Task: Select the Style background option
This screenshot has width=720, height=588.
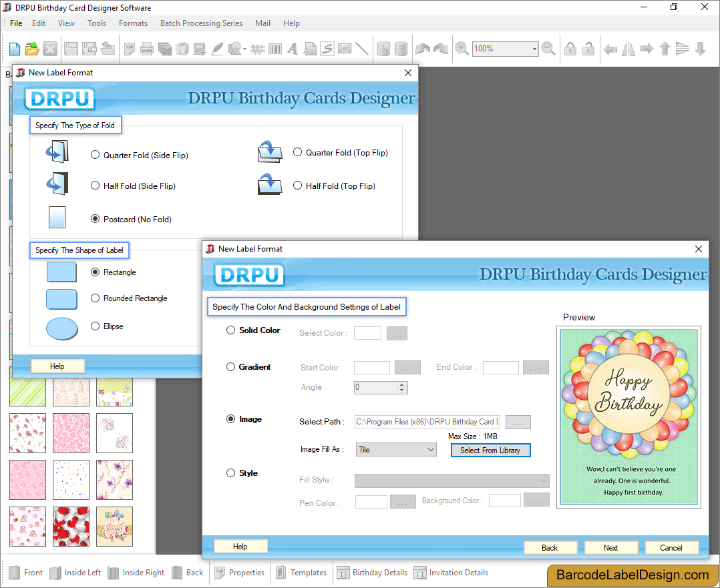Action: point(230,473)
